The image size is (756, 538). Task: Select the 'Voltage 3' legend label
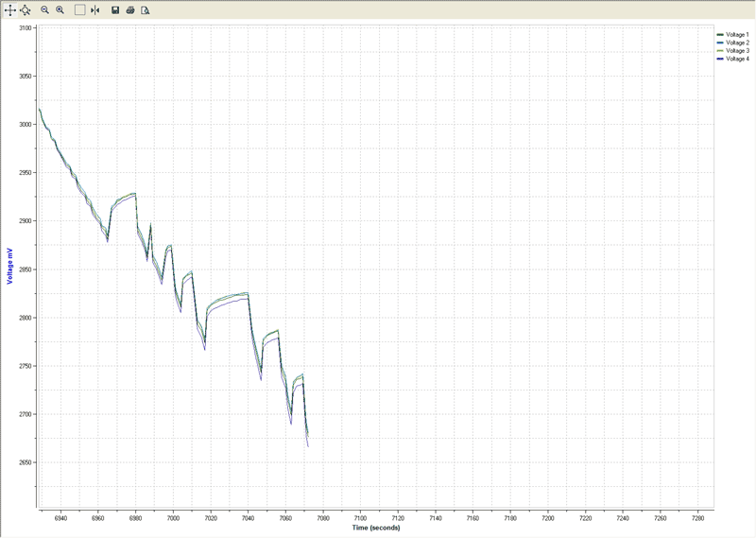(x=737, y=51)
